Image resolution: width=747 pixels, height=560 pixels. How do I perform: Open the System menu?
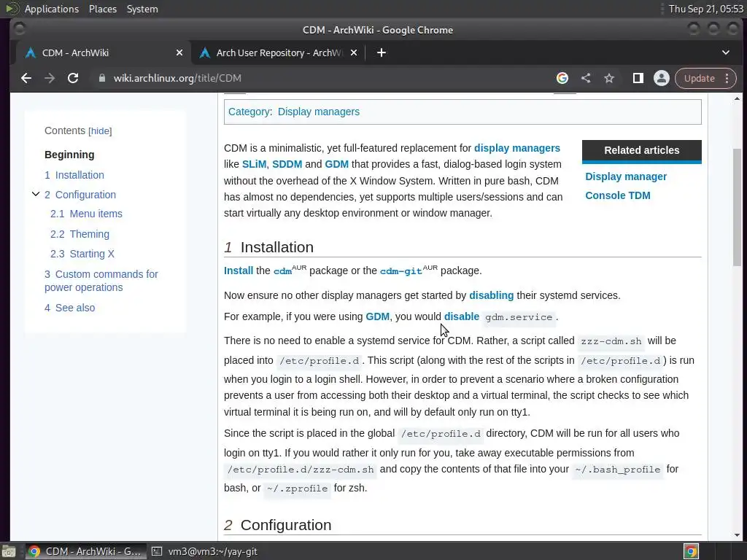142,9
